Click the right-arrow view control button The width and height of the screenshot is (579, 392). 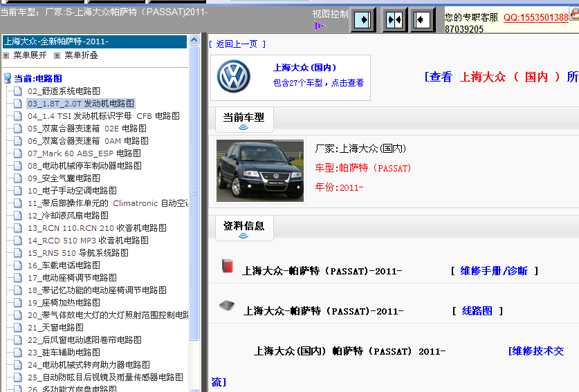363,20
